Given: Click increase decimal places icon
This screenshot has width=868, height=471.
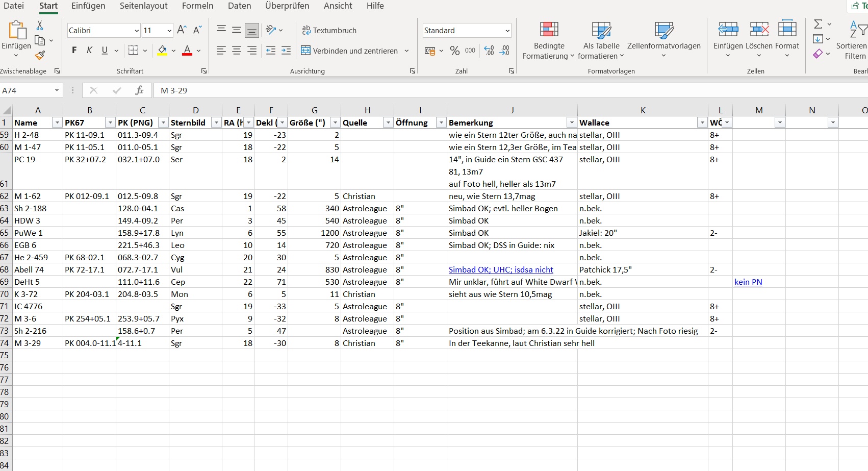Looking at the screenshot, I should [489, 51].
